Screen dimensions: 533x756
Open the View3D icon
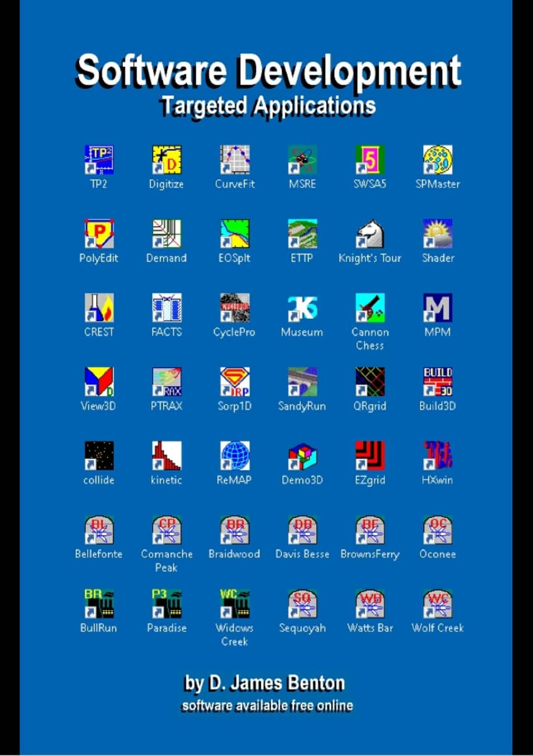point(99,382)
